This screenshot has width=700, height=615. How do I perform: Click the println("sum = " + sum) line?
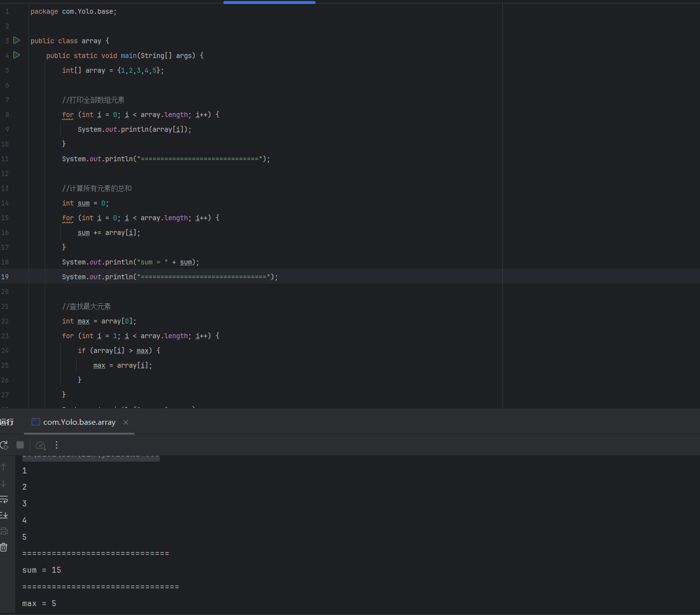[x=131, y=262]
